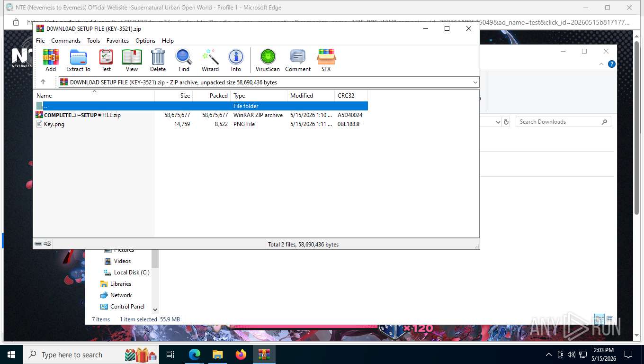Viewport: 644px width, 364px height.
Task: Sort by Name column header
Action: pyautogui.click(x=94, y=95)
